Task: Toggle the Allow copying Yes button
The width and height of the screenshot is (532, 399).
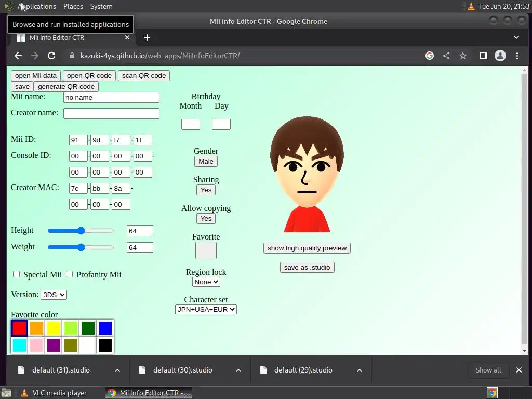Action: pyautogui.click(x=206, y=219)
